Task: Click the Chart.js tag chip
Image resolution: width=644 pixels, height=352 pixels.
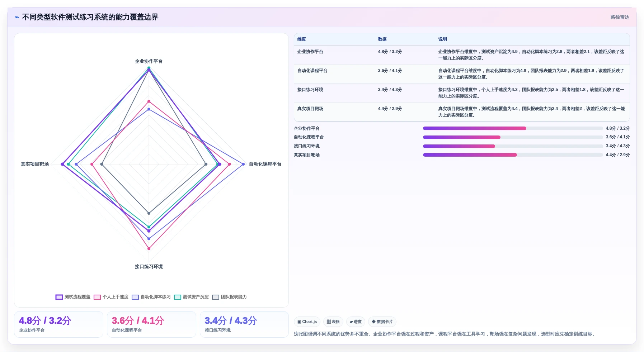Action: tap(307, 322)
